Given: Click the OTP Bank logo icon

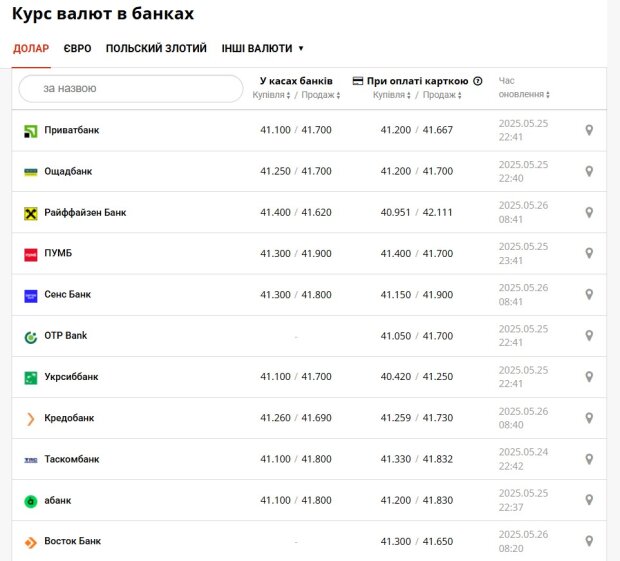Looking at the screenshot, I should click(31, 337).
